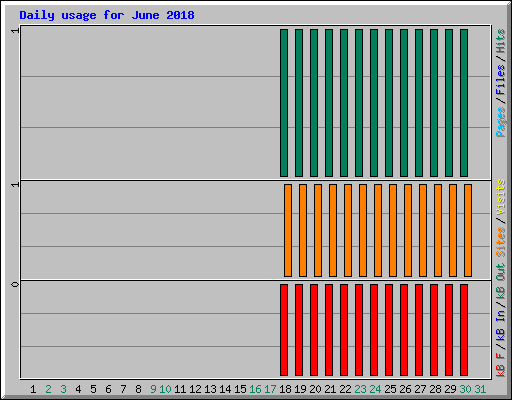Click the red kB F bar for day 18
This screenshot has width=512, height=400.
(284, 330)
